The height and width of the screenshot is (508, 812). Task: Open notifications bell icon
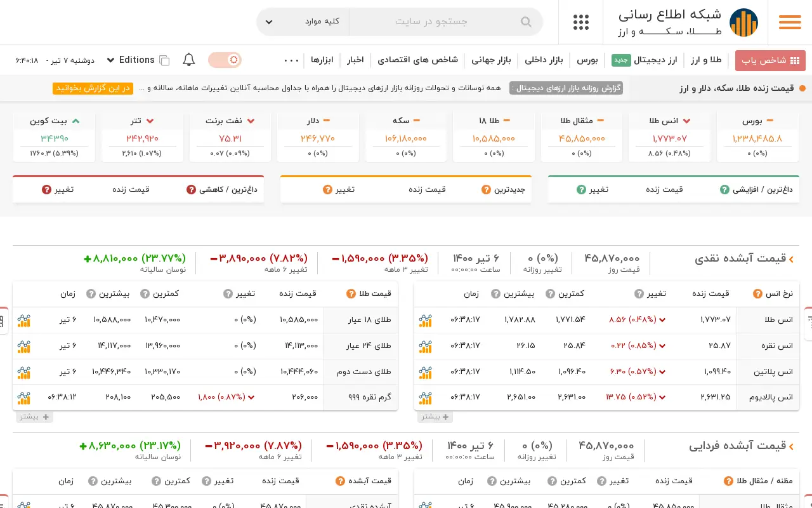(188, 60)
